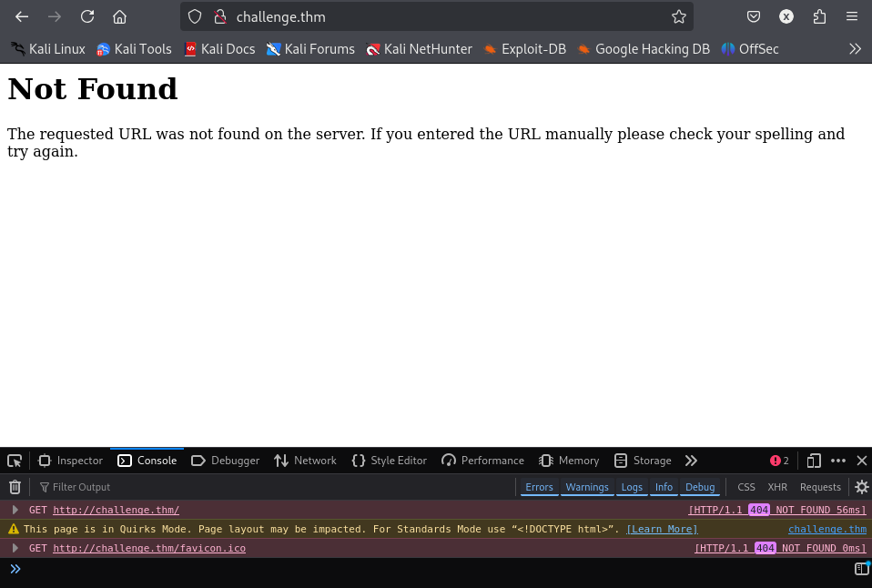Toggle the Errors filter

tap(540, 487)
